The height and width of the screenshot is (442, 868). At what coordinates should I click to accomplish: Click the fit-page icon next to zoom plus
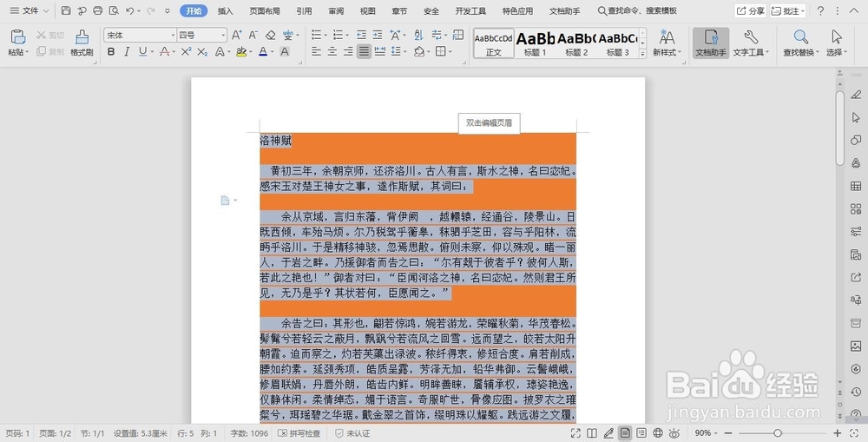pyautogui.click(x=854, y=433)
